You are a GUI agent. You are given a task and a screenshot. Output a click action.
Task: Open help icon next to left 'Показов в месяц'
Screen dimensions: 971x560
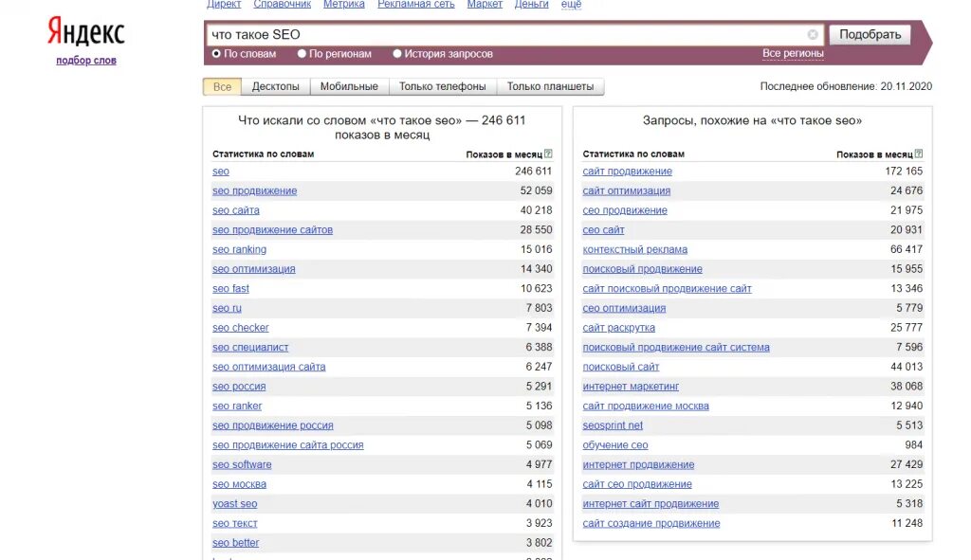548,154
